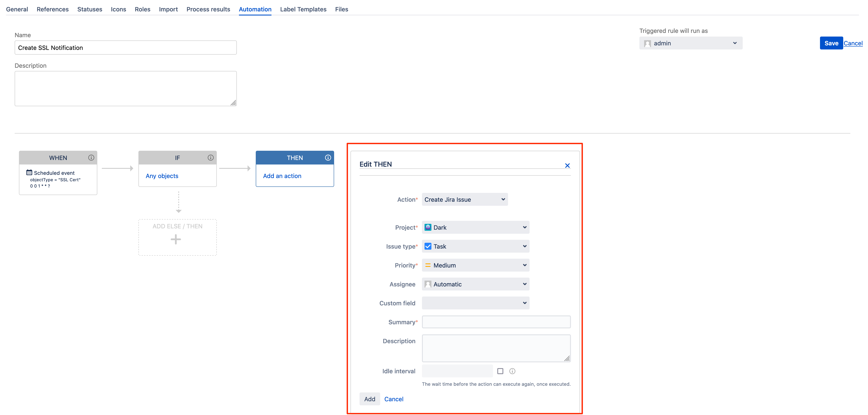The width and height of the screenshot is (868, 415).
Task: Click the IF block info icon
Action: (x=211, y=158)
